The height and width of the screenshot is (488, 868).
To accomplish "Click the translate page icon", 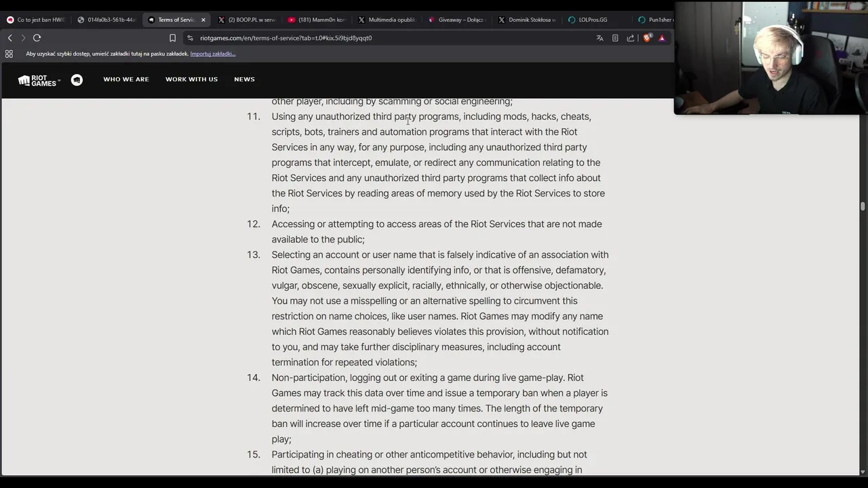I will (x=599, y=38).
